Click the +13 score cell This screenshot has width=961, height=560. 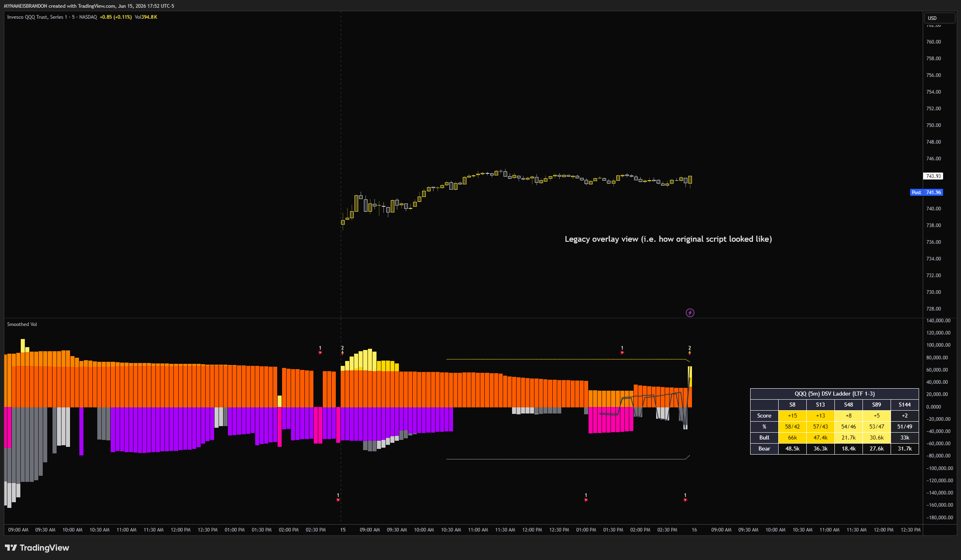click(820, 416)
